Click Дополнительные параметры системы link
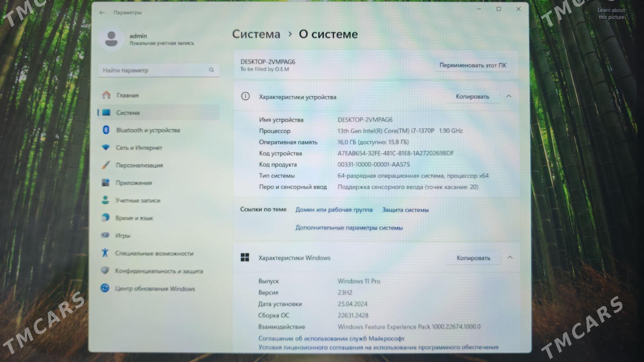Viewport: 644px width, 362px height. [349, 228]
